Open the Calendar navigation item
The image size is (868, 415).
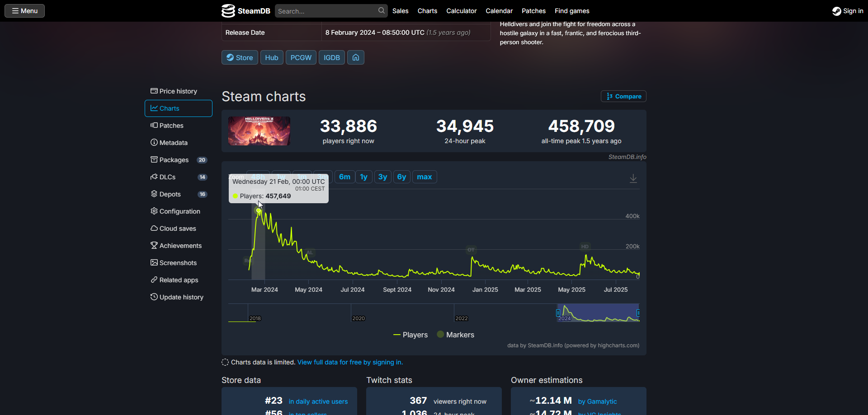(499, 11)
